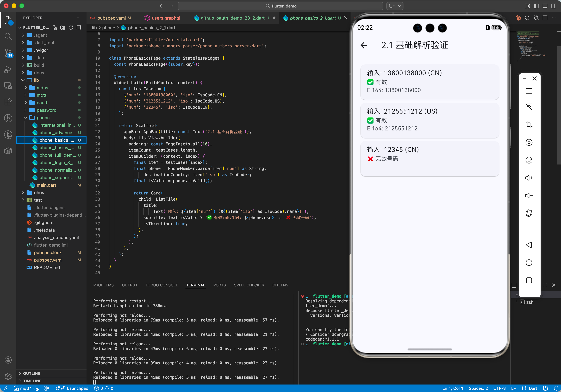
Task: Expand the OUTLINE section
Action: pos(32,373)
